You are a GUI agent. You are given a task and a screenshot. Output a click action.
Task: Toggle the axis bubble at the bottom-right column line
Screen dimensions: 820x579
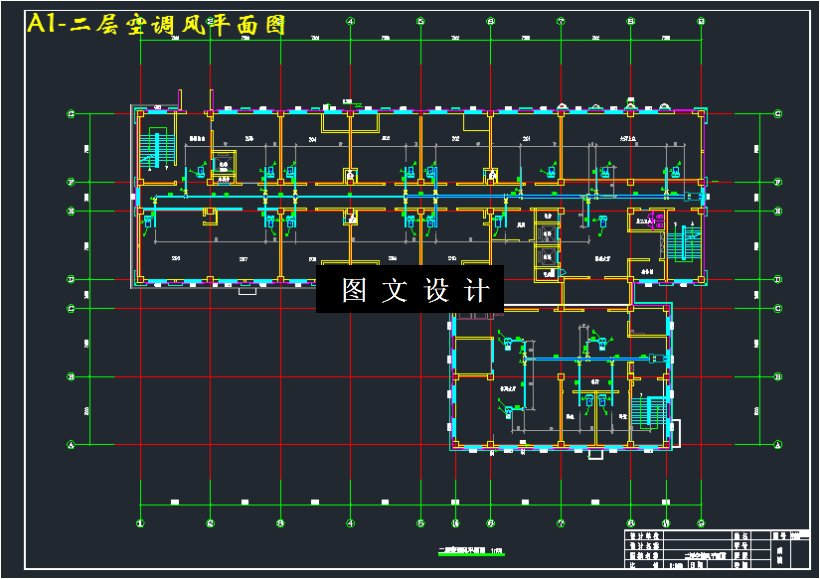click(x=701, y=523)
